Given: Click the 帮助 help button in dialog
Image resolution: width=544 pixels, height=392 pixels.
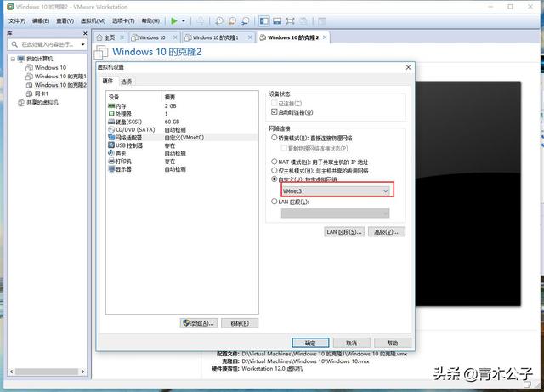Looking at the screenshot, I should click(393, 343).
